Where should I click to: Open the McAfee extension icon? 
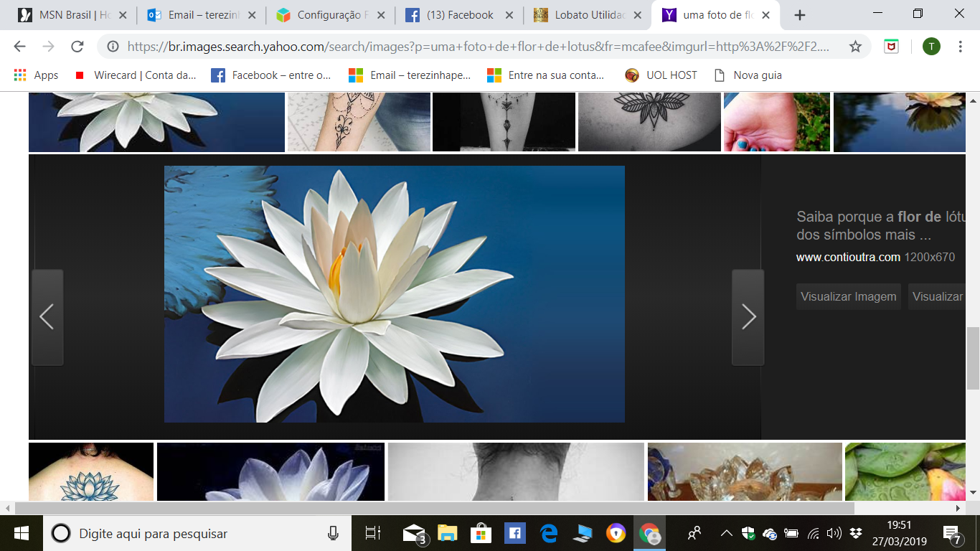[x=890, y=47]
